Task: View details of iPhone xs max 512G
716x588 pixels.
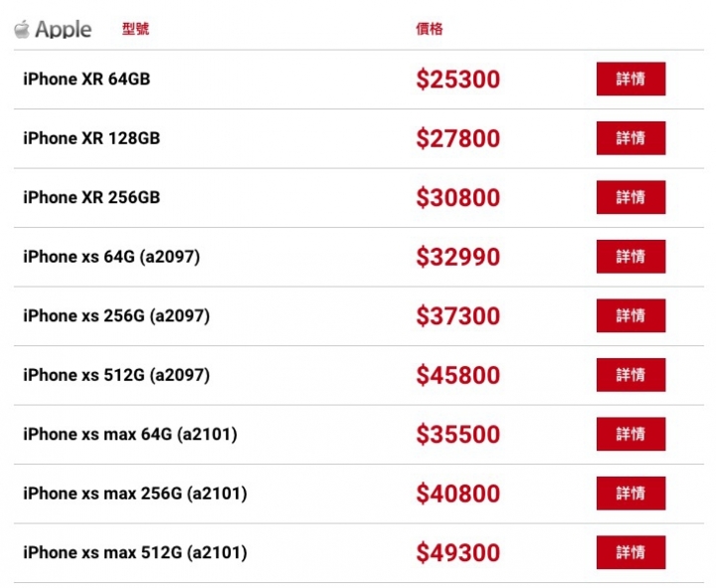Action: tap(630, 552)
